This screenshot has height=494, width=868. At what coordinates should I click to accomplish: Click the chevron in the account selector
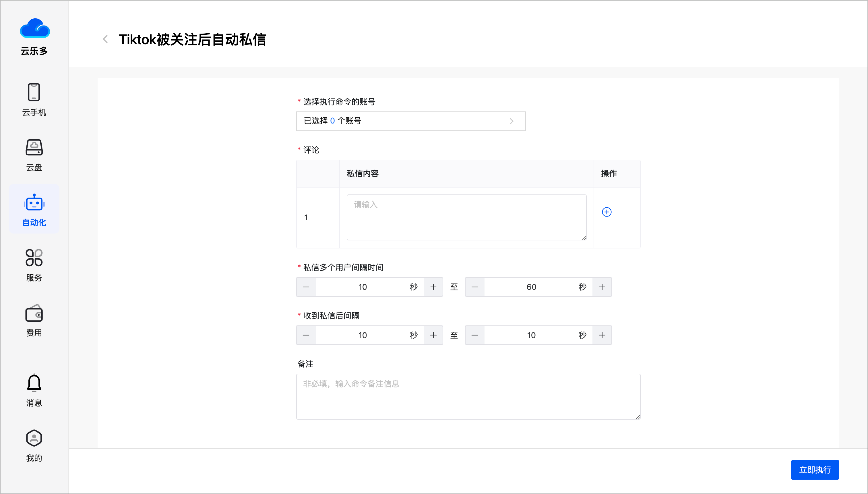pos(512,121)
